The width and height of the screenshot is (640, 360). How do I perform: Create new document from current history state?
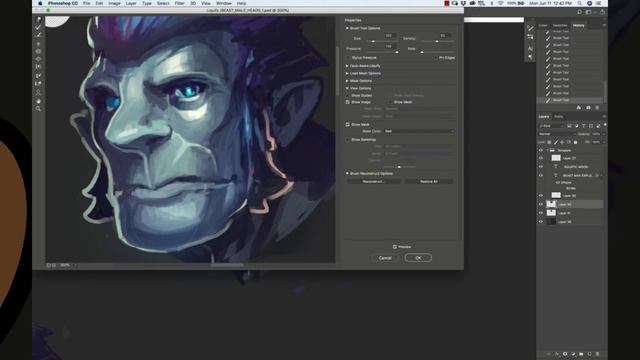[579, 108]
